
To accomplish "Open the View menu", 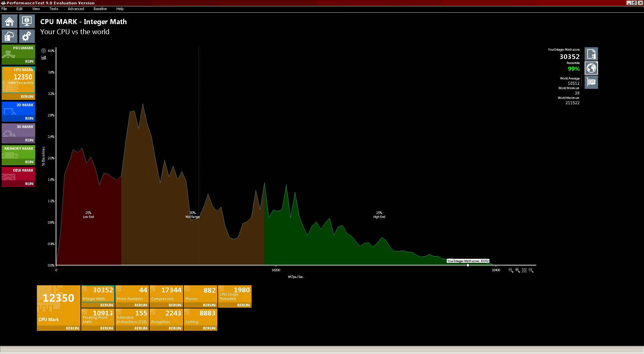I will [x=36, y=9].
